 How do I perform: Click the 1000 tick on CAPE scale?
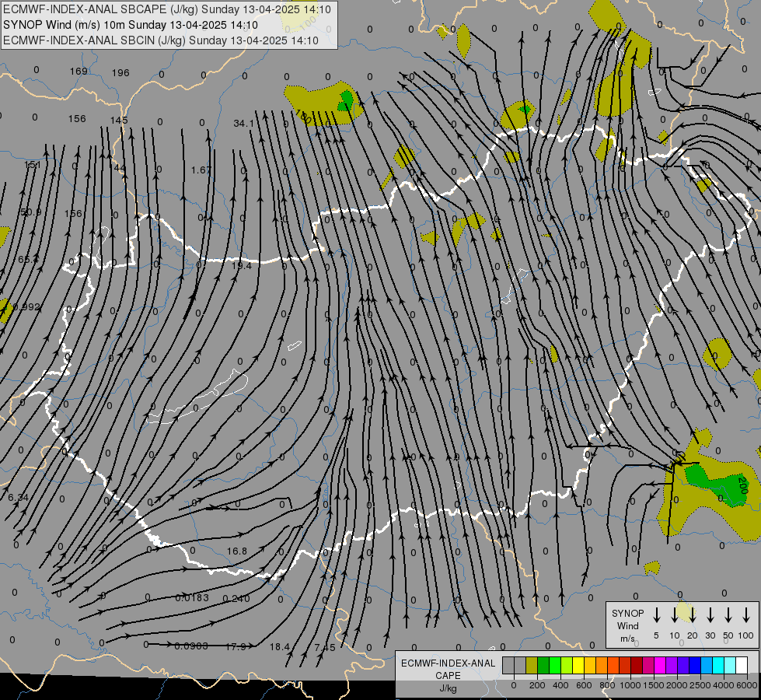coord(630,685)
